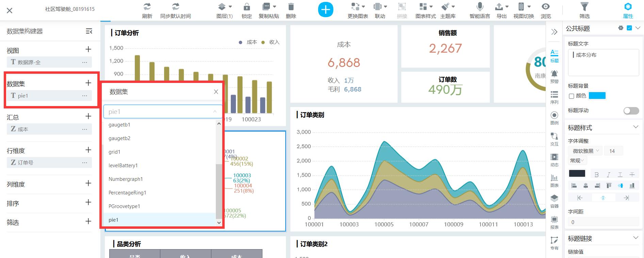Open 智能语言 microphone tool
This screenshot has width=644, height=258.
pyautogui.click(x=480, y=7)
